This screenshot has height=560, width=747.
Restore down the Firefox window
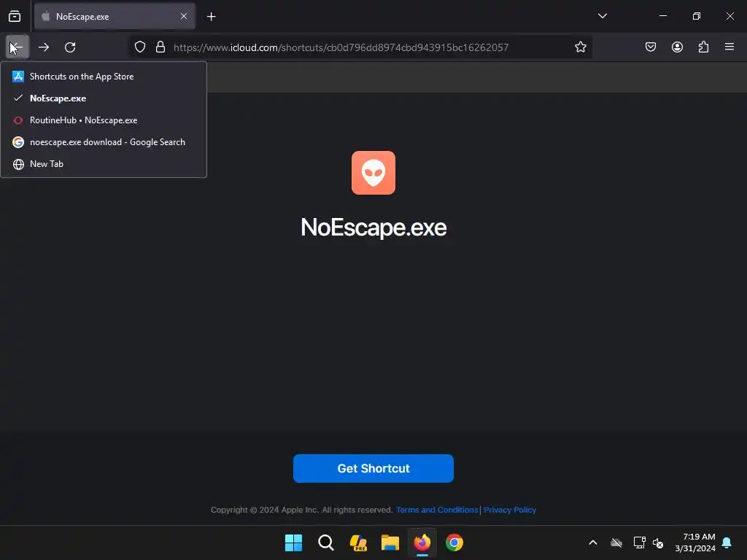697,16
